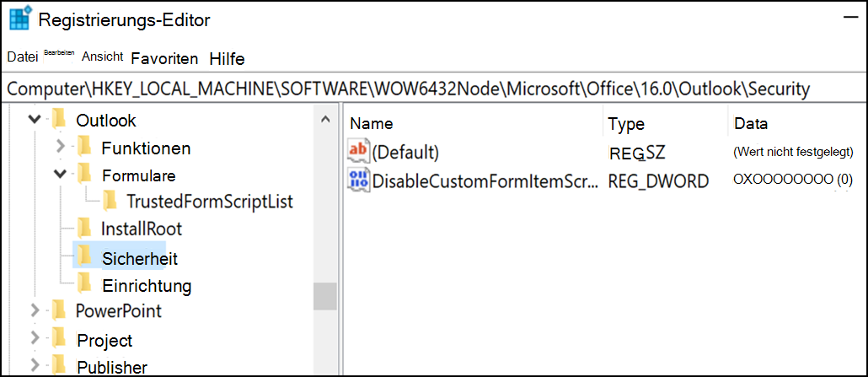
Task: Expand the Publisher tree node
Action: coord(35,366)
